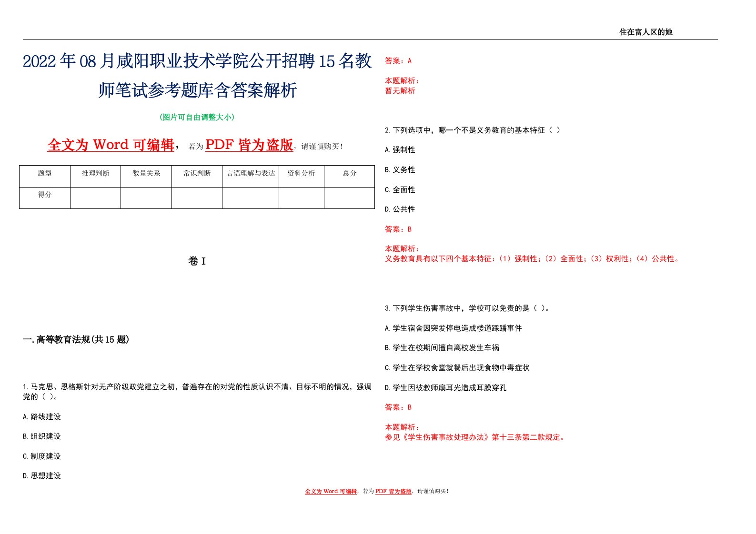Choose option C.学生在学校食堂就餐

click(x=457, y=367)
